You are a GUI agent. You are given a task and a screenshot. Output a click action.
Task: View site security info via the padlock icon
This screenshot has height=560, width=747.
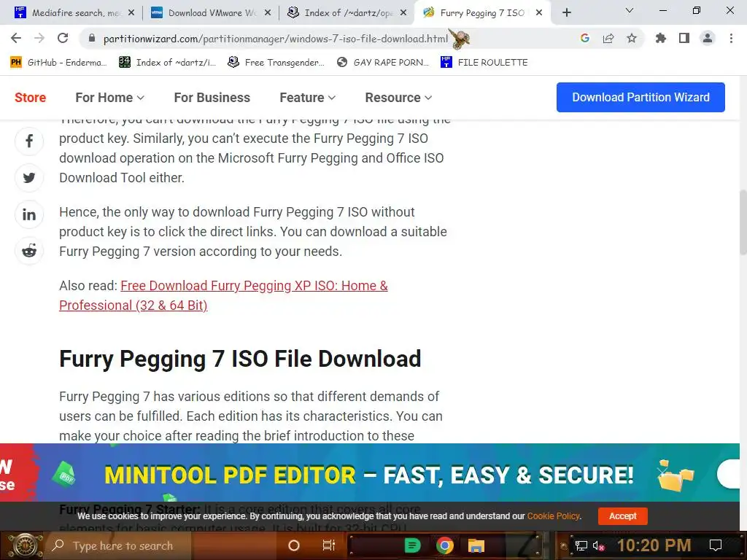[x=92, y=39]
